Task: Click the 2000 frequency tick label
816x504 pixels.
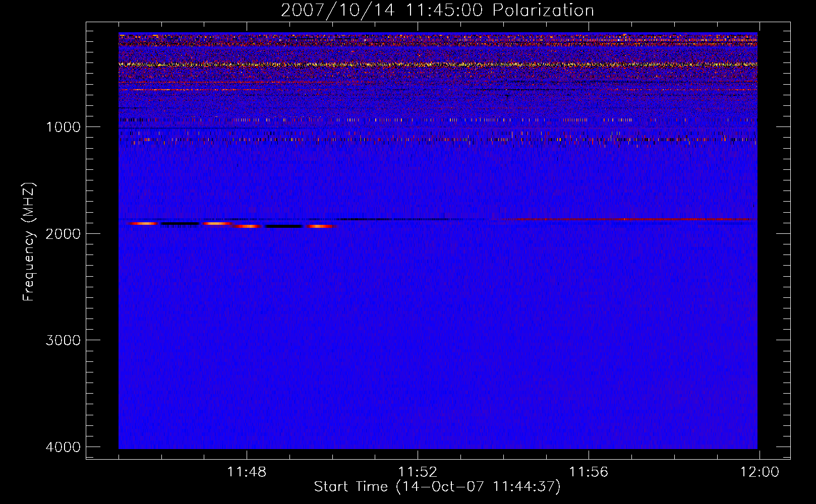Action: (63, 233)
